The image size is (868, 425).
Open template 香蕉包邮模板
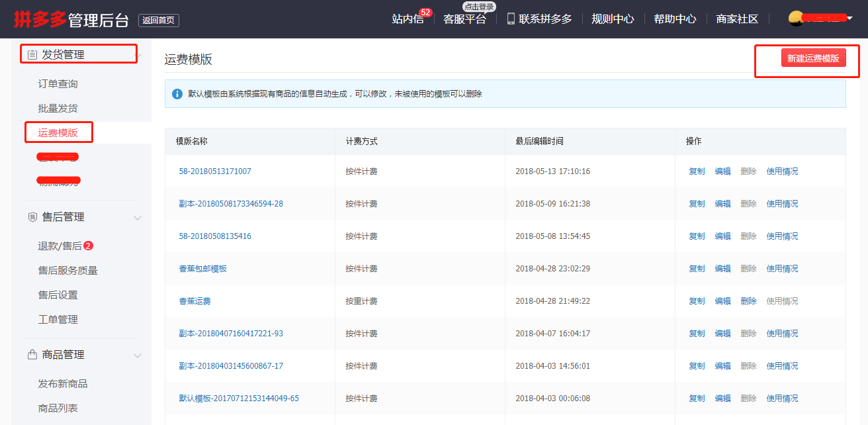pos(203,269)
